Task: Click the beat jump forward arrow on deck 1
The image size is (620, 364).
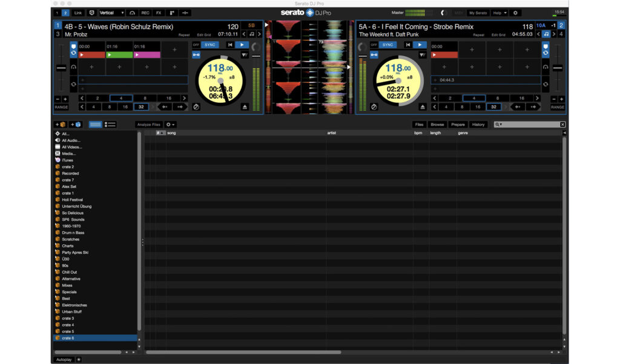Action: click(180, 107)
